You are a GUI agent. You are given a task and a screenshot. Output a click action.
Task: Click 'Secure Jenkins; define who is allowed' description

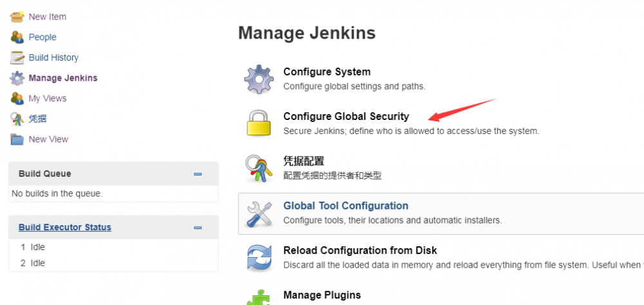tap(411, 131)
